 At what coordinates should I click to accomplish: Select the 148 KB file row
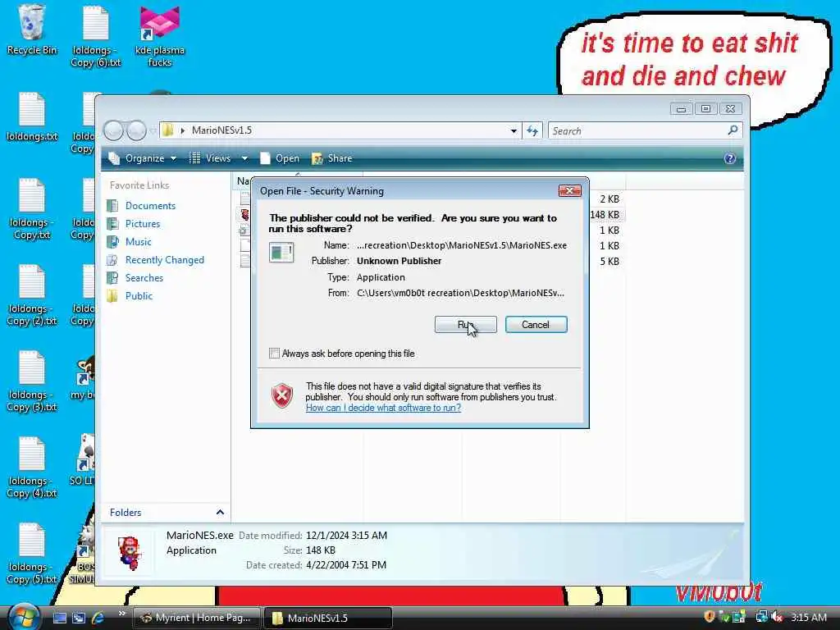coord(605,215)
